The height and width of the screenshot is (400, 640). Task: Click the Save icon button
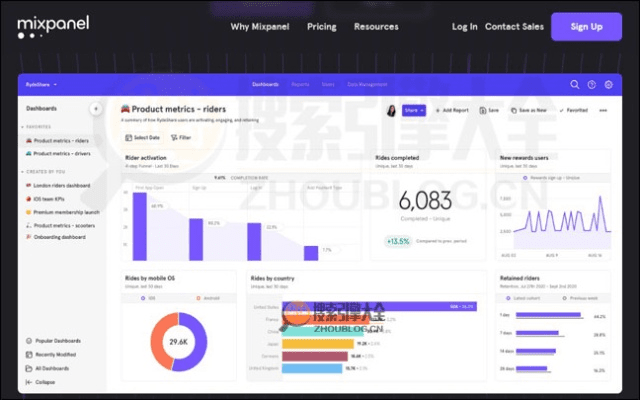click(489, 110)
